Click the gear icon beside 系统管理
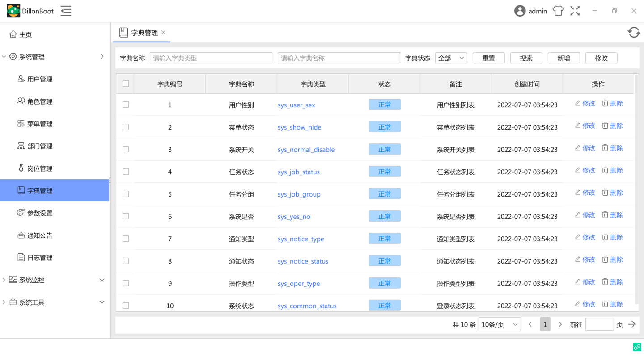The height and width of the screenshot is (356, 644). tap(13, 56)
